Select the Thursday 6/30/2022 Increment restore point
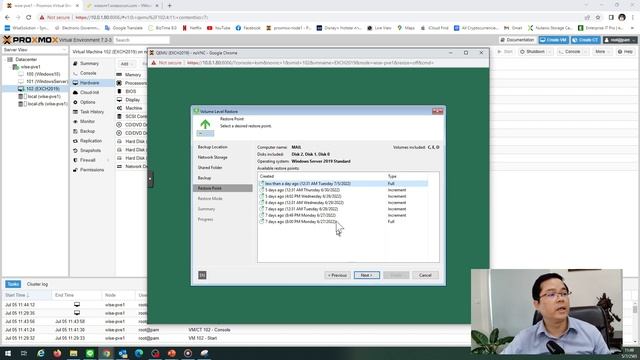 coord(344,190)
